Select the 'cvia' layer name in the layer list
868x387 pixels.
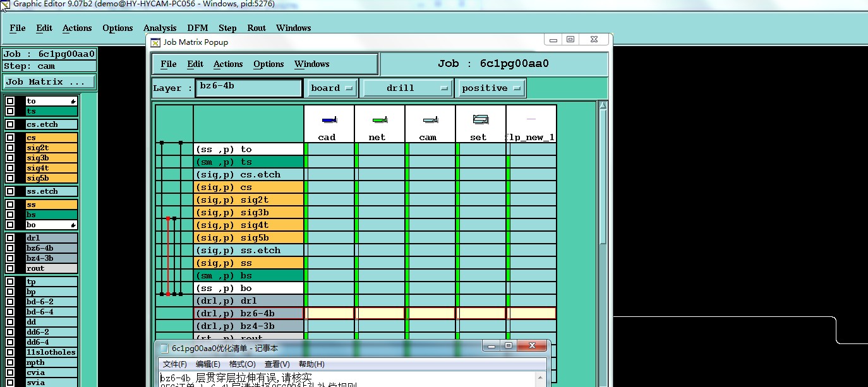(51, 372)
